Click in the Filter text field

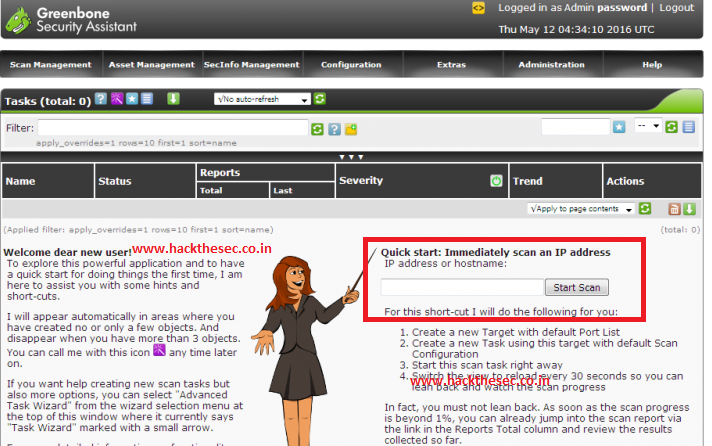point(173,128)
